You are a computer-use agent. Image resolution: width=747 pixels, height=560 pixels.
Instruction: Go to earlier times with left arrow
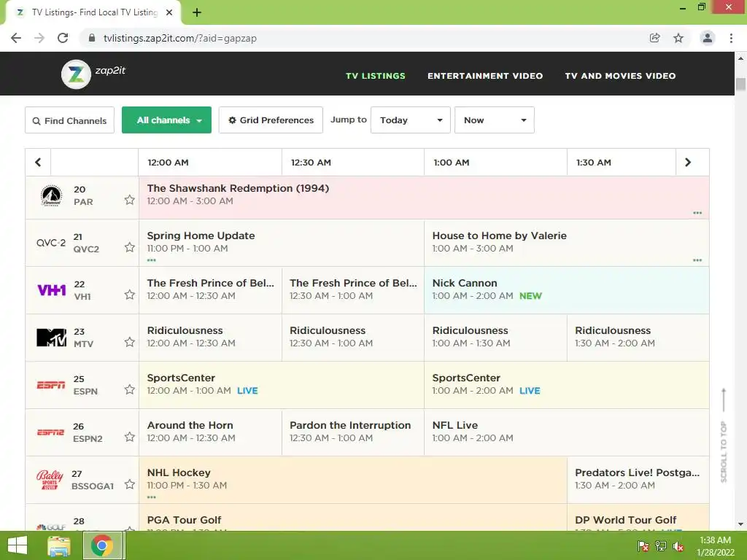[38, 163]
